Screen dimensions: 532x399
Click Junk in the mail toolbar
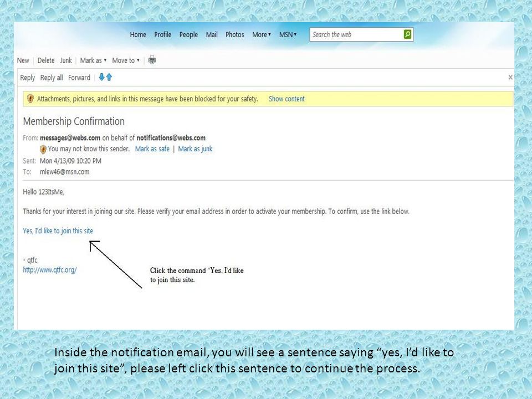tap(66, 60)
